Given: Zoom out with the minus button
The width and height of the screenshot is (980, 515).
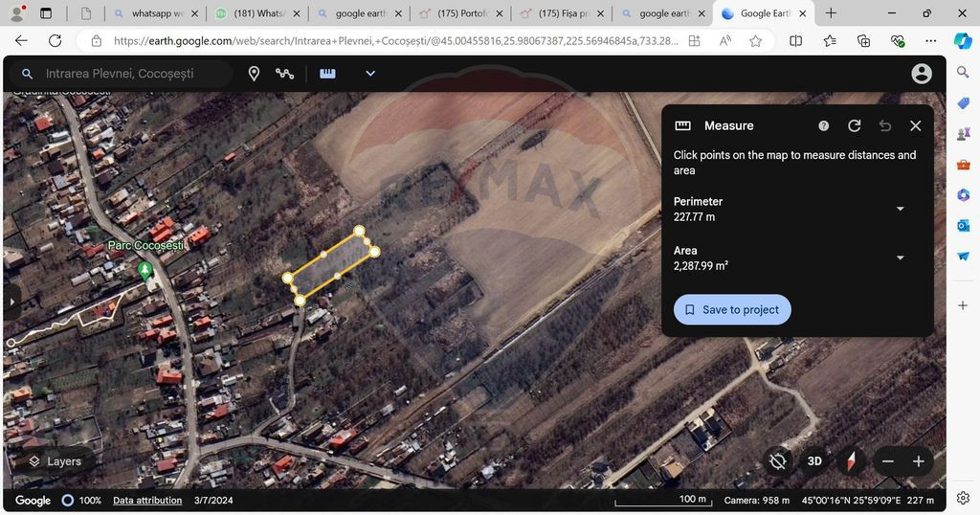Looking at the screenshot, I should pos(888,461).
